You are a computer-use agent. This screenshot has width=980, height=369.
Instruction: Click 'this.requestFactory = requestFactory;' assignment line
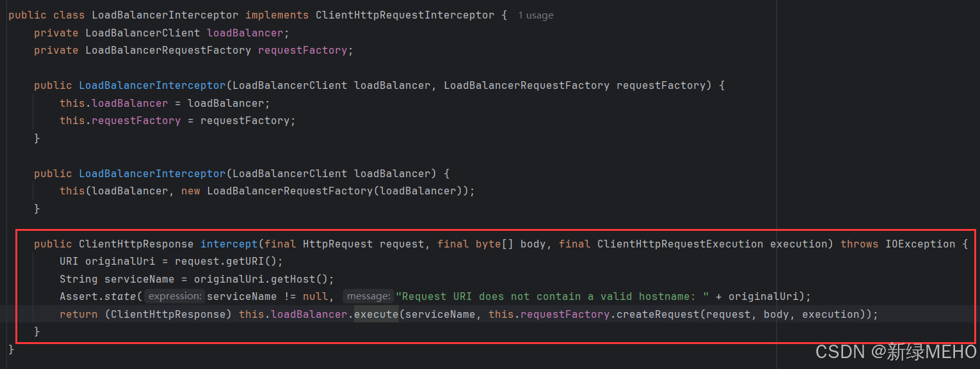pyautogui.click(x=178, y=120)
